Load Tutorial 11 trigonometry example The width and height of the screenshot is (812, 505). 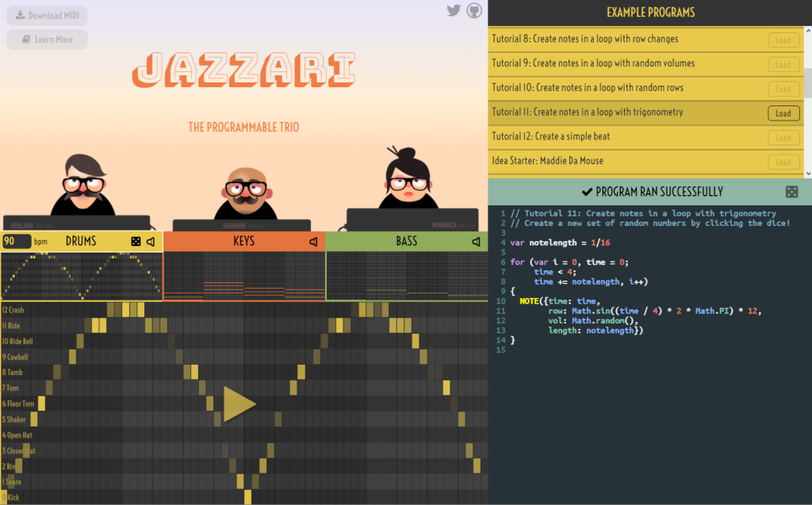coord(783,113)
